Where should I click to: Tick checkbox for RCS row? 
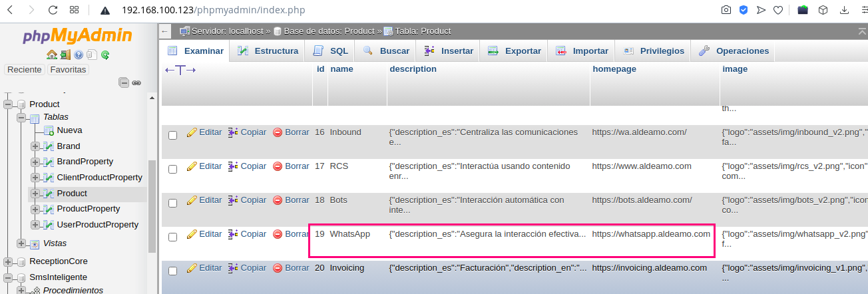(172, 169)
